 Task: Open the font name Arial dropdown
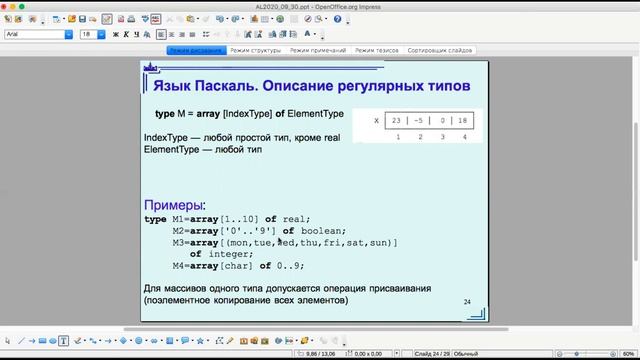tap(69, 34)
